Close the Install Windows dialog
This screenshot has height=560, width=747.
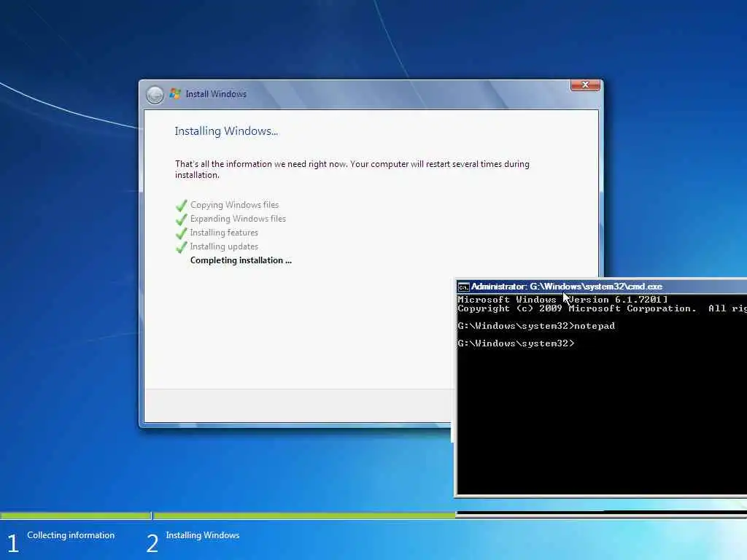pyautogui.click(x=585, y=85)
